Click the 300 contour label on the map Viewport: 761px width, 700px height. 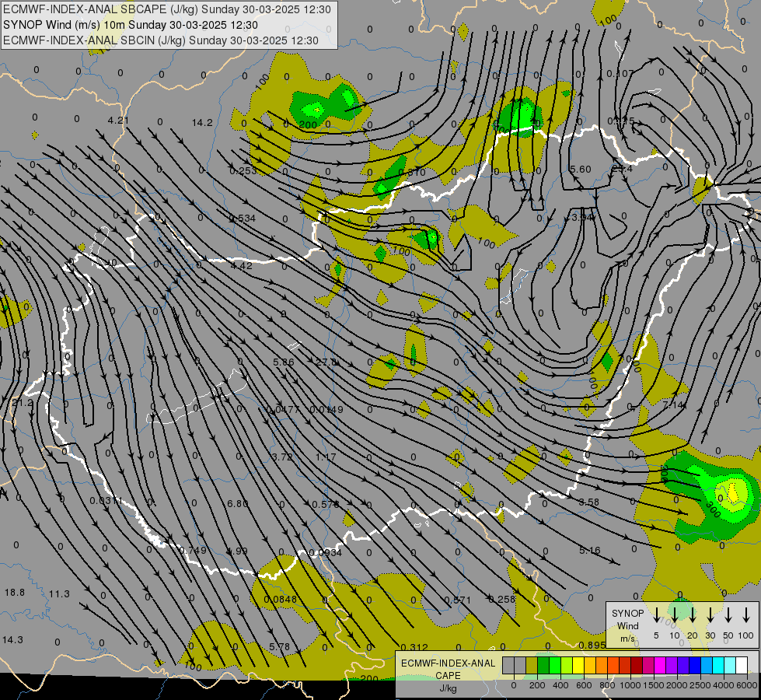tap(713, 509)
